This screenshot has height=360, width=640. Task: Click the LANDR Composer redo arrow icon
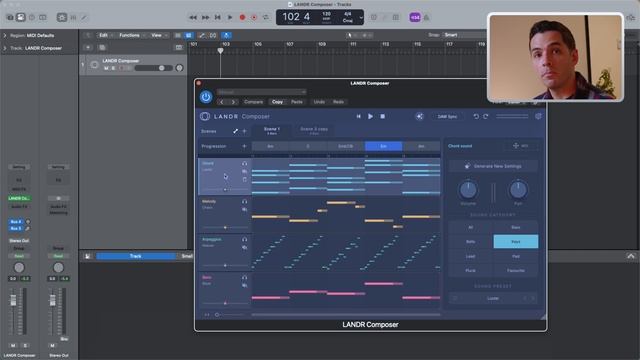[x=486, y=117]
